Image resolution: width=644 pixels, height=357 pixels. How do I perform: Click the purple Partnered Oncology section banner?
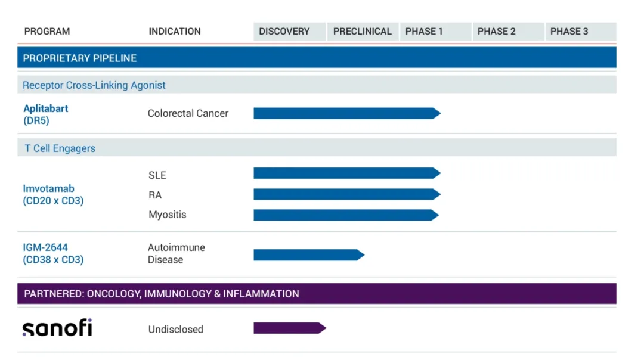[x=316, y=294]
